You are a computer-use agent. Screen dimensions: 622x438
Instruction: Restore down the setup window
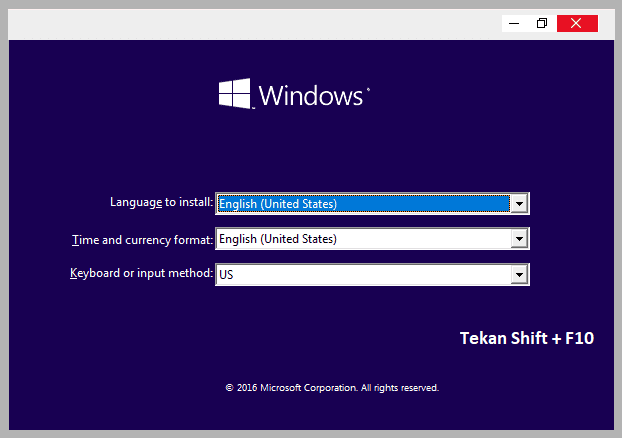pyautogui.click(x=542, y=23)
